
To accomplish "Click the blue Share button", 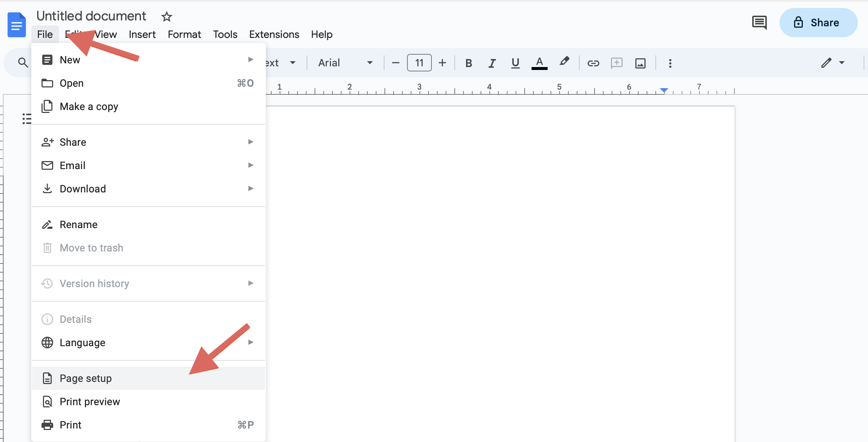I will [818, 23].
